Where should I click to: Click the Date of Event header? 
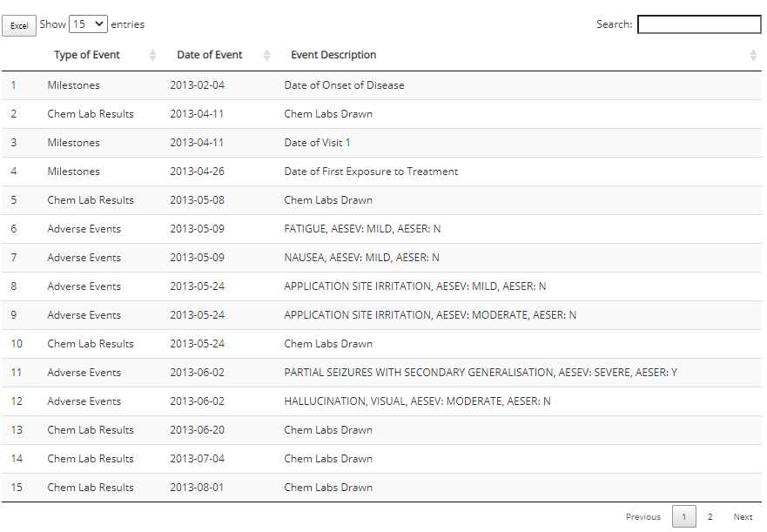(209, 55)
